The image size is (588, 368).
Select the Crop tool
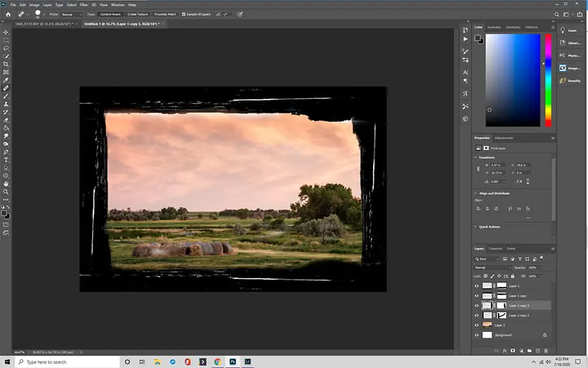click(6, 64)
